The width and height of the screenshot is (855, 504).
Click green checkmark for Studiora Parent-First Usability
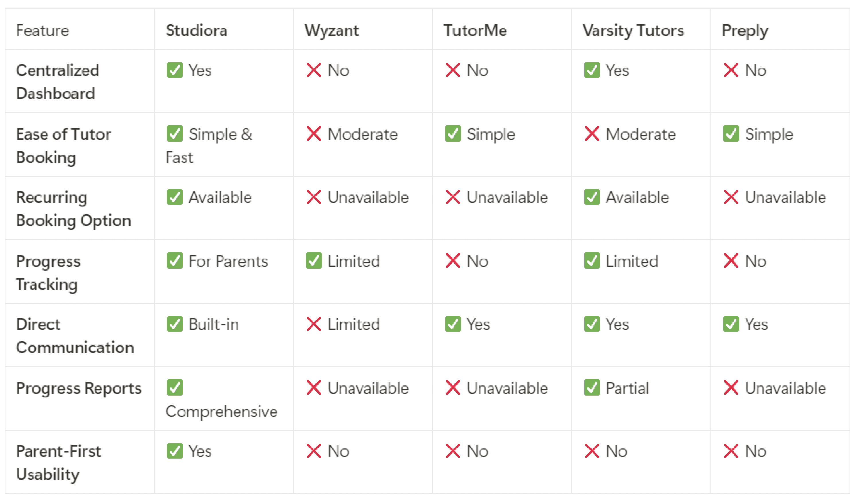(x=175, y=451)
